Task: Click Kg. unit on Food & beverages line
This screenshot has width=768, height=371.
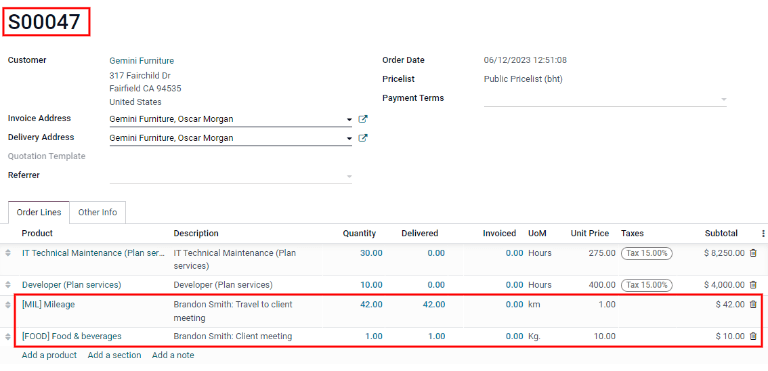Action: 534,336
